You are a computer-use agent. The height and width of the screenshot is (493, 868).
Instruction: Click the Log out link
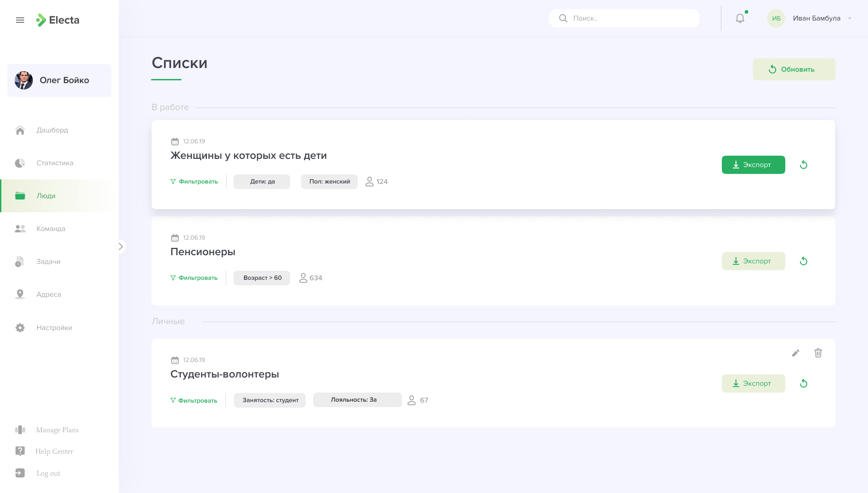pos(48,473)
